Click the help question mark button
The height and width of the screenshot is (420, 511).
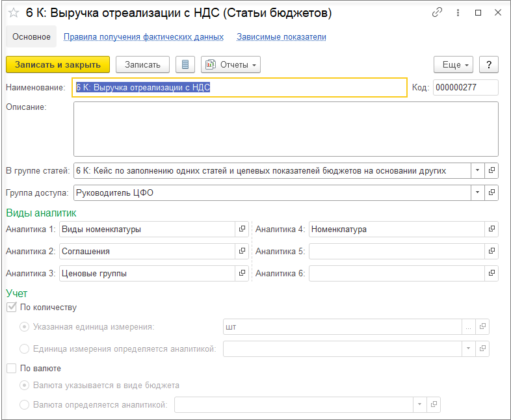[x=488, y=64]
